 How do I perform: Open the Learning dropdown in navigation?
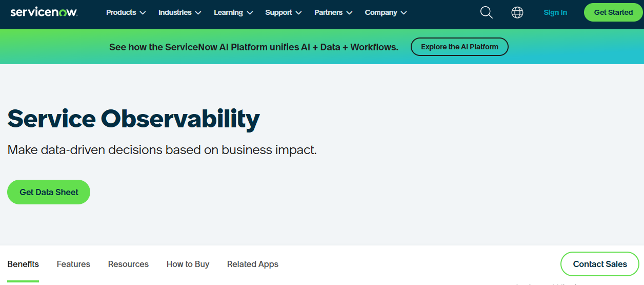[233, 12]
